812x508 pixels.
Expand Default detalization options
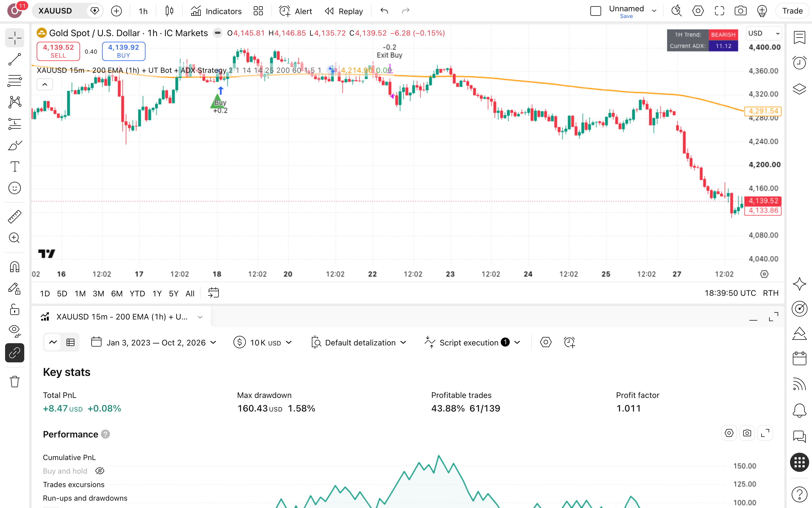tap(359, 342)
